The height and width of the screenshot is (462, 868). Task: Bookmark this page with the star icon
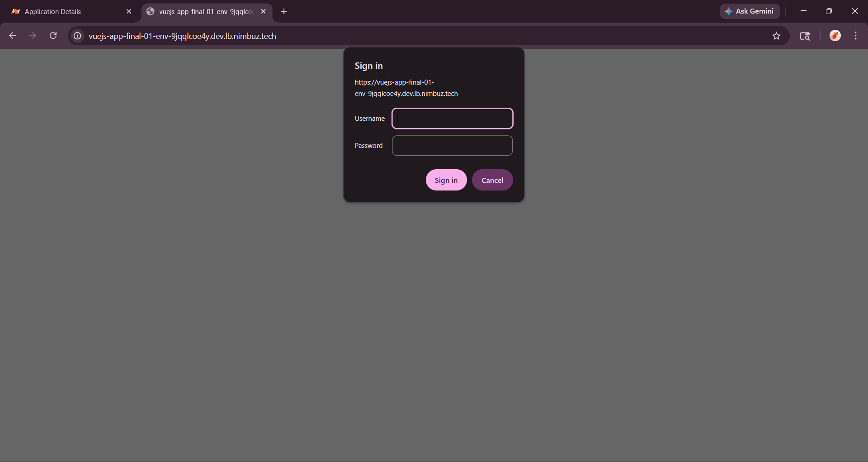776,36
